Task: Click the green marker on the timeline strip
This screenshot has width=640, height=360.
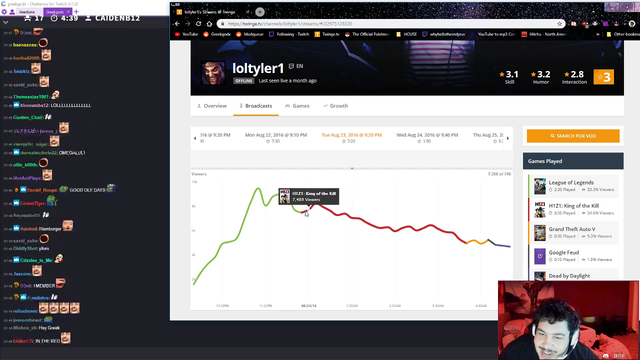Action: (352, 168)
